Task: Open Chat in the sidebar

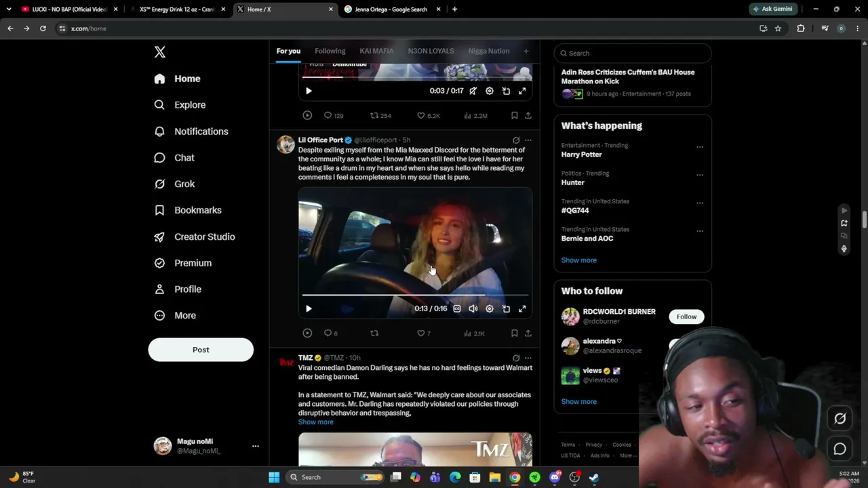Action: tap(174, 157)
